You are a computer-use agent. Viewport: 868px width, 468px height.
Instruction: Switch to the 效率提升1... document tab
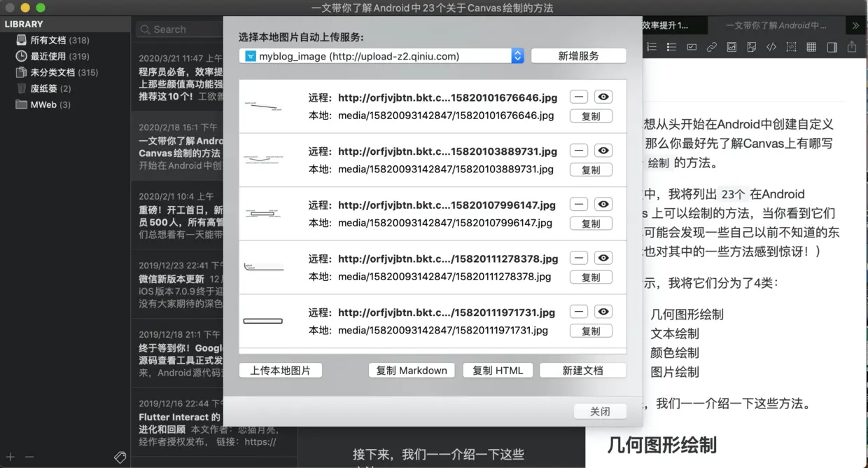coord(674,25)
